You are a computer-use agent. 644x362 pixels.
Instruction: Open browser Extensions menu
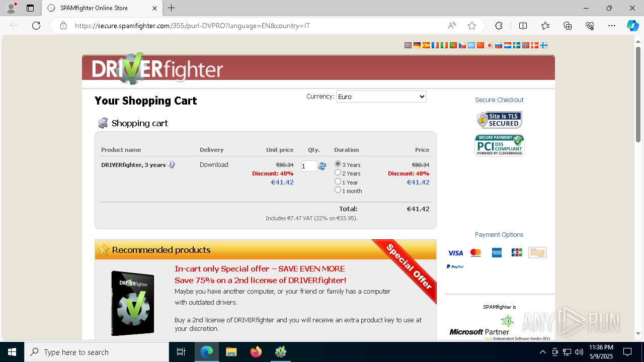coord(499,26)
